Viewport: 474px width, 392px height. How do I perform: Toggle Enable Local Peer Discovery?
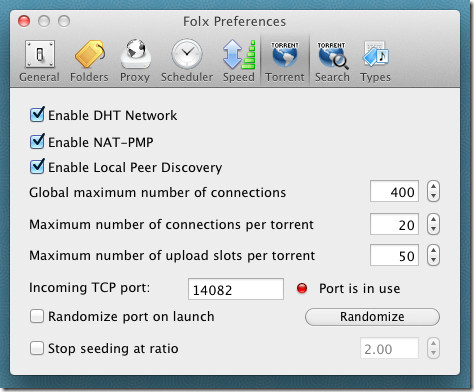[x=37, y=167]
